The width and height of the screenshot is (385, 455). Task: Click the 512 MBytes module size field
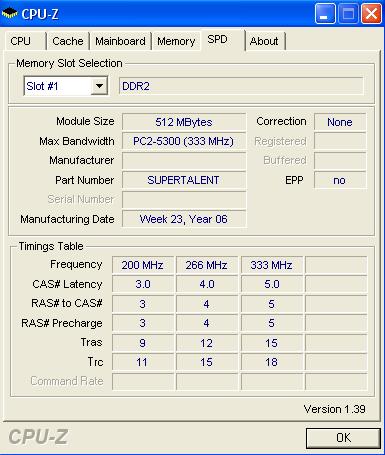184,122
